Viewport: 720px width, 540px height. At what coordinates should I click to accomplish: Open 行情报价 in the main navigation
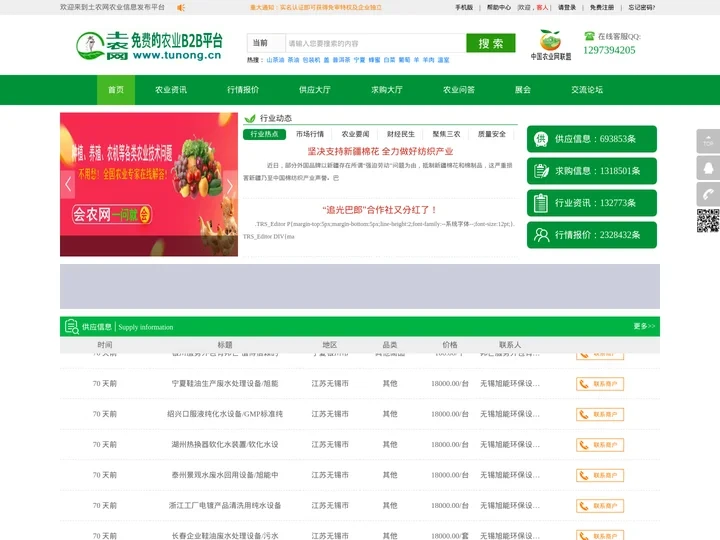[243, 90]
